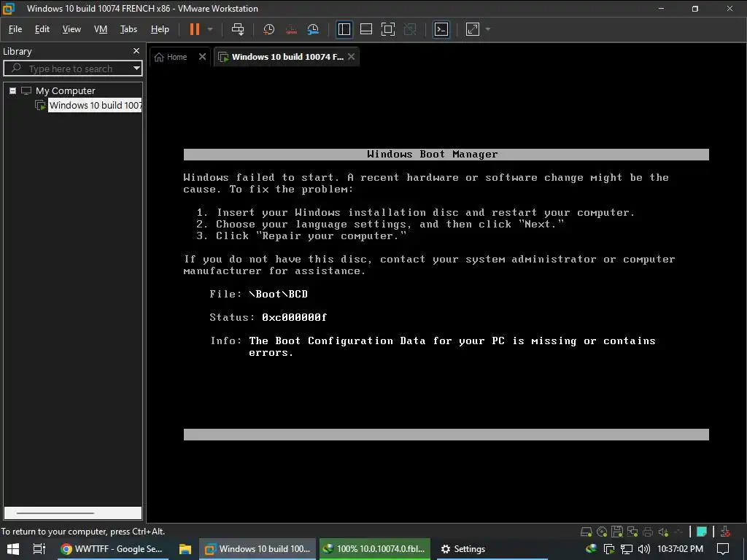Click the orange Suspend/Pause VM button
747x560 pixels.
pos(194,29)
